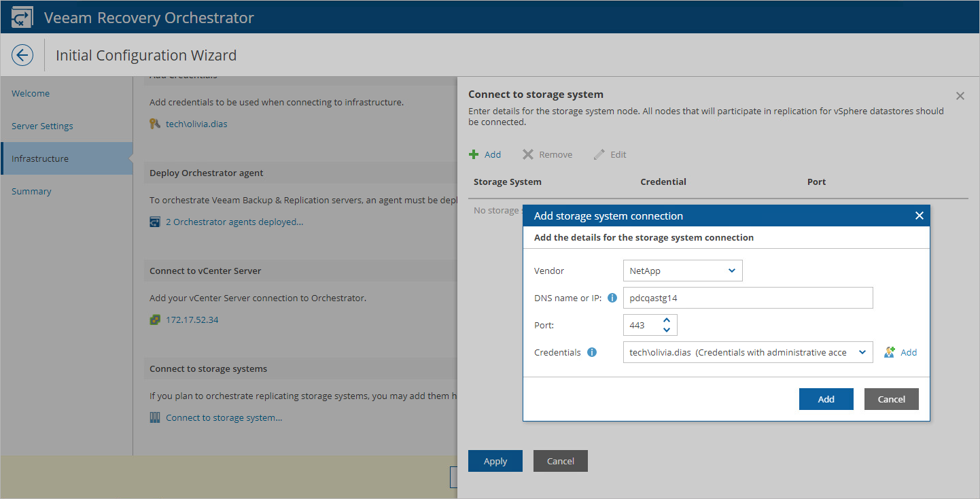Click the back arrow icon
This screenshot has width=980, height=499.
[22, 55]
